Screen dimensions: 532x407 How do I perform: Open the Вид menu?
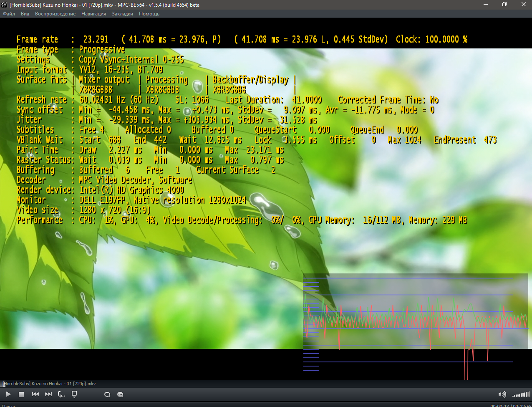[25, 14]
